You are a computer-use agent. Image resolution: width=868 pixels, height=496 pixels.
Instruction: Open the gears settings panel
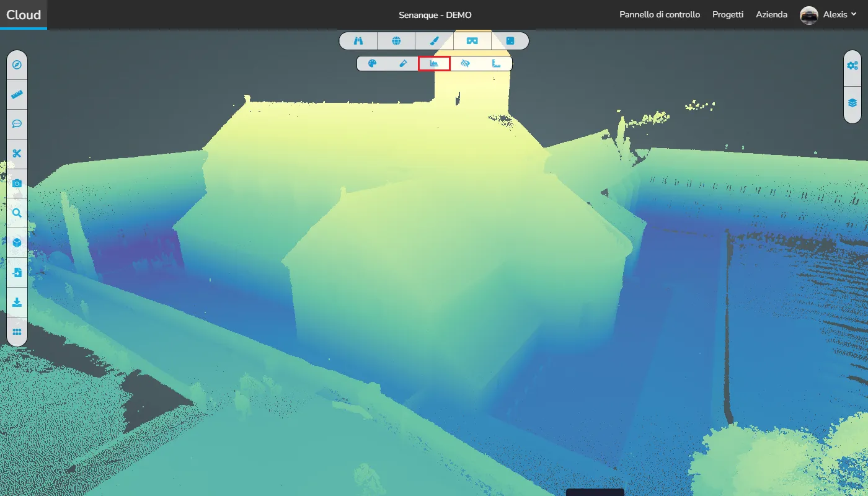point(852,65)
